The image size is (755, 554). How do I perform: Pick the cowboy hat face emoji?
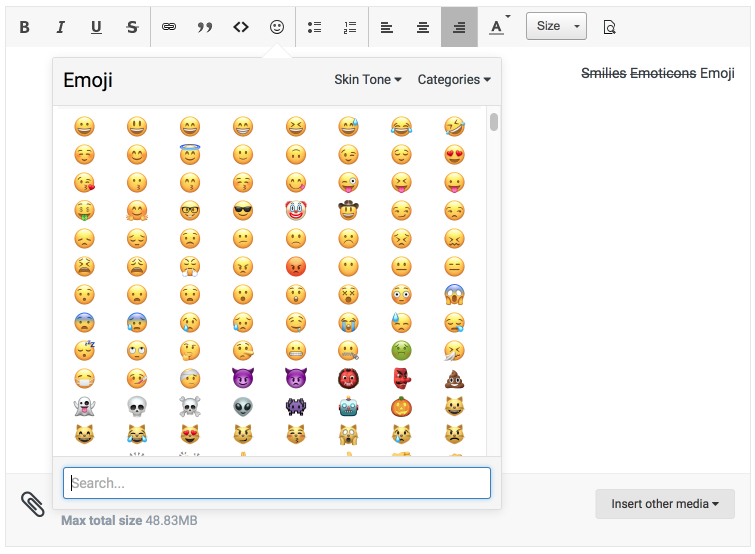click(348, 210)
